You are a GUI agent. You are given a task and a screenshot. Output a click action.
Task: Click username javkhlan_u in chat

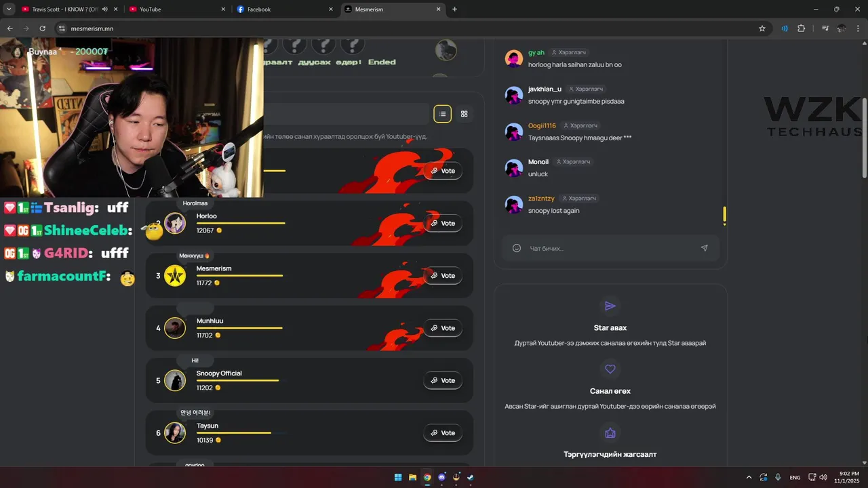tap(545, 89)
